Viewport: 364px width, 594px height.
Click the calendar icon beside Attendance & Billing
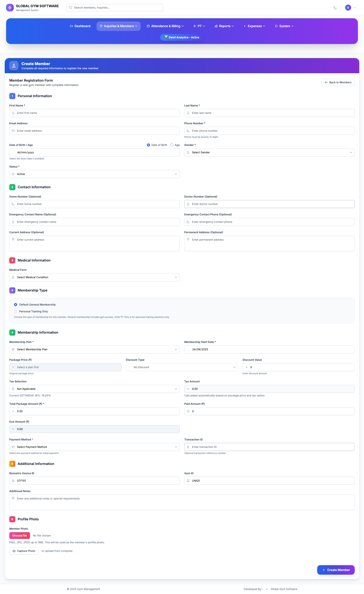pyautogui.click(x=148, y=26)
